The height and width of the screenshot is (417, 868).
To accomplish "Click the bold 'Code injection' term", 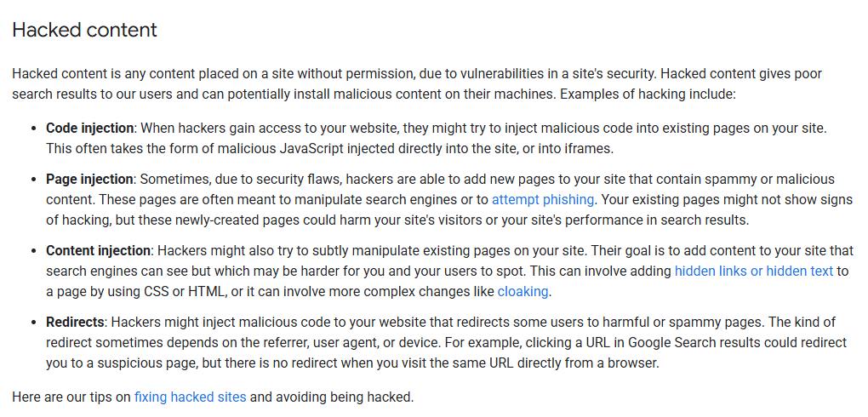I will point(89,129).
